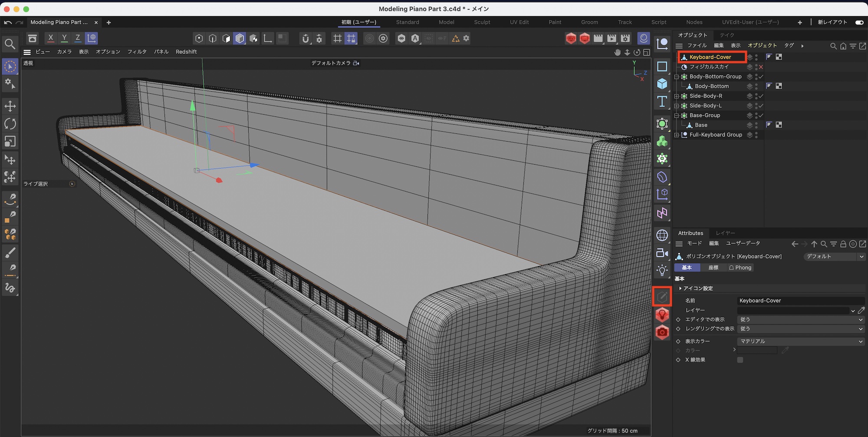Toggle the X axis lock

click(x=50, y=38)
